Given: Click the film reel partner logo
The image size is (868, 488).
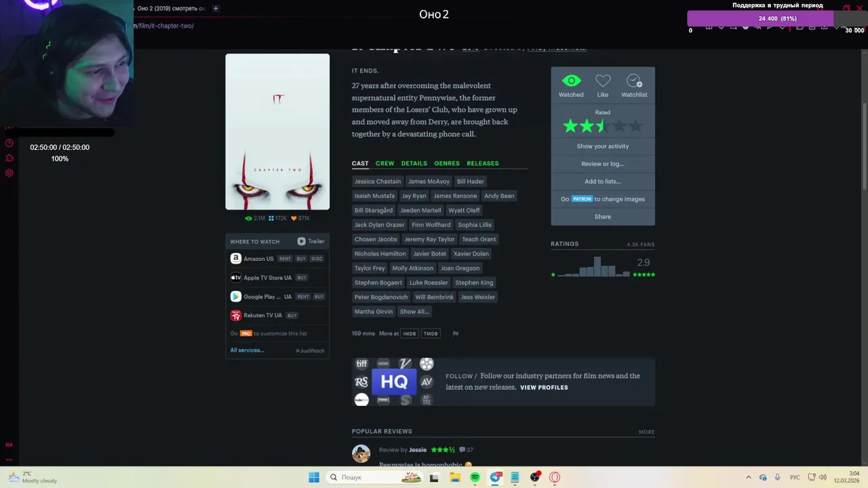Looking at the screenshot, I should [x=427, y=364].
